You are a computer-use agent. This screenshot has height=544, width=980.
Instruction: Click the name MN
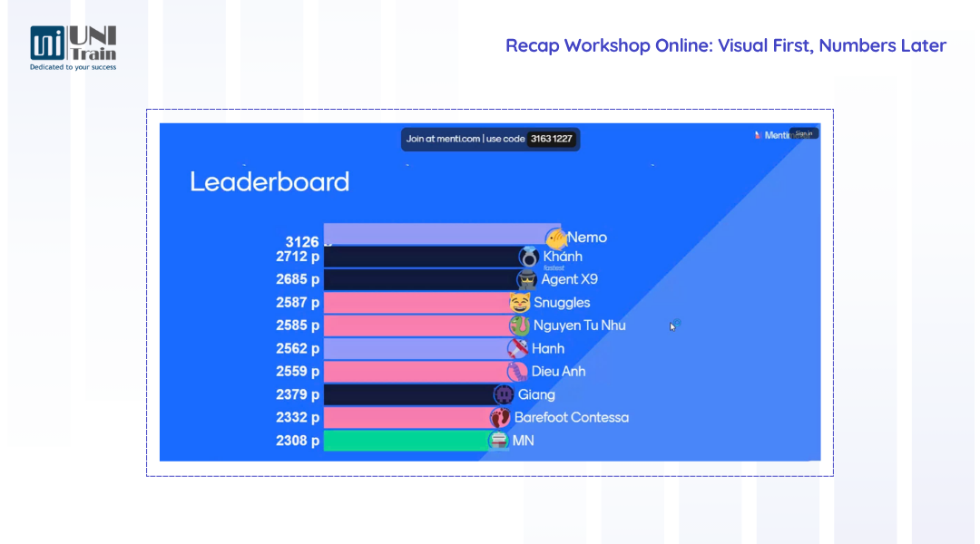click(524, 441)
